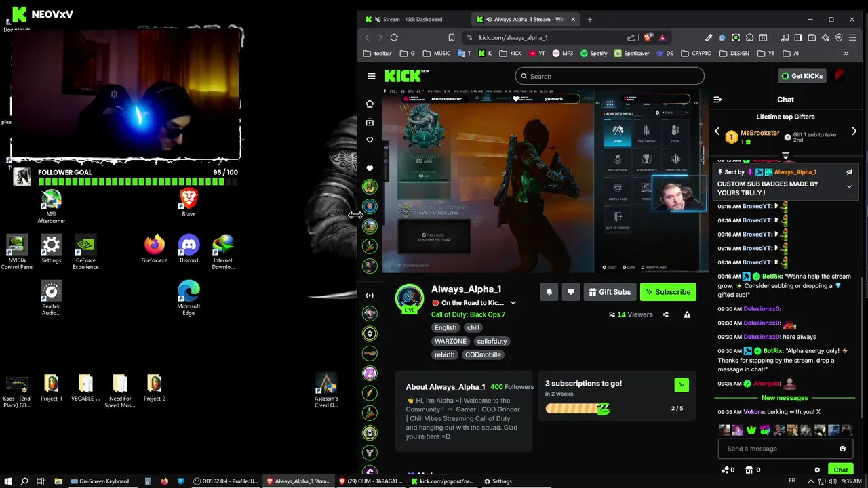Select the CODmobille tag
Screen dimensions: 868x488
pyautogui.click(x=483, y=354)
